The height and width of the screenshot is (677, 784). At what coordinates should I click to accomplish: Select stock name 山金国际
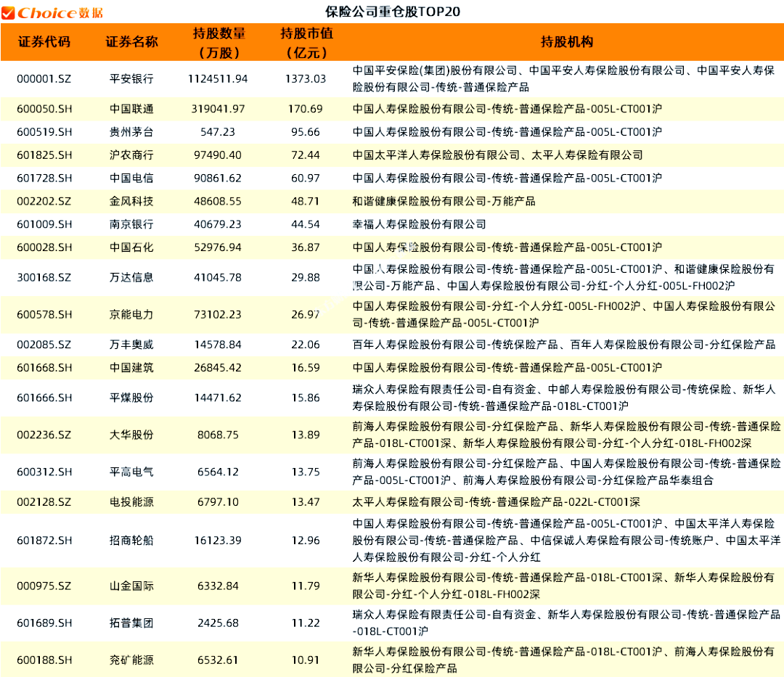click(131, 586)
